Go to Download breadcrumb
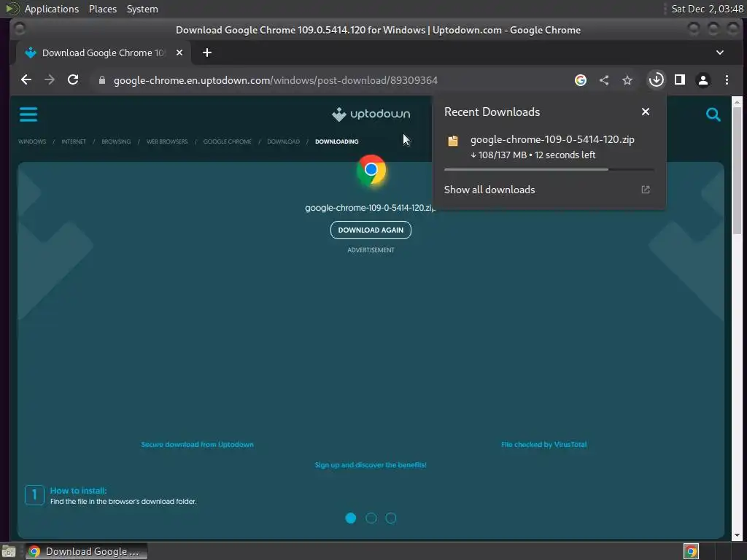Screen dimensions: 747x560 pyautogui.click(x=283, y=141)
